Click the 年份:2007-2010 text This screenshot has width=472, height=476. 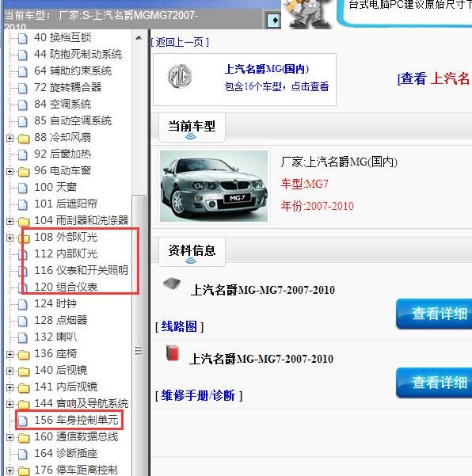tap(318, 206)
